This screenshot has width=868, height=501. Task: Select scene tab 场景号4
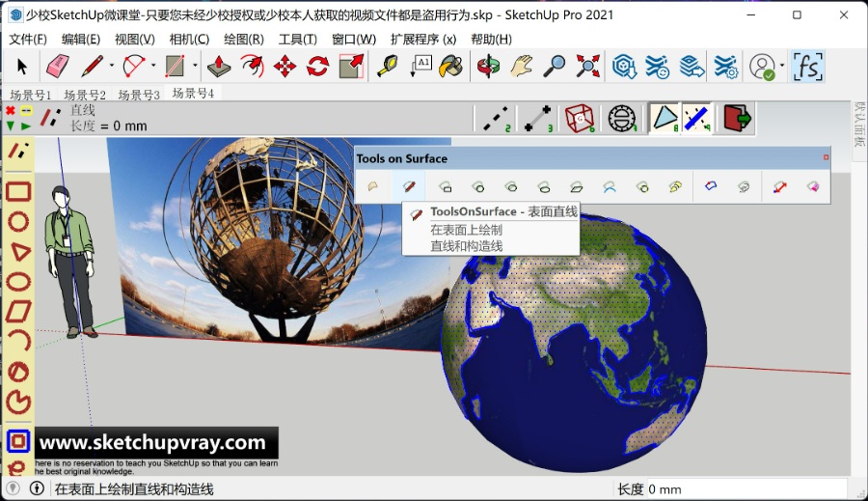(193, 93)
